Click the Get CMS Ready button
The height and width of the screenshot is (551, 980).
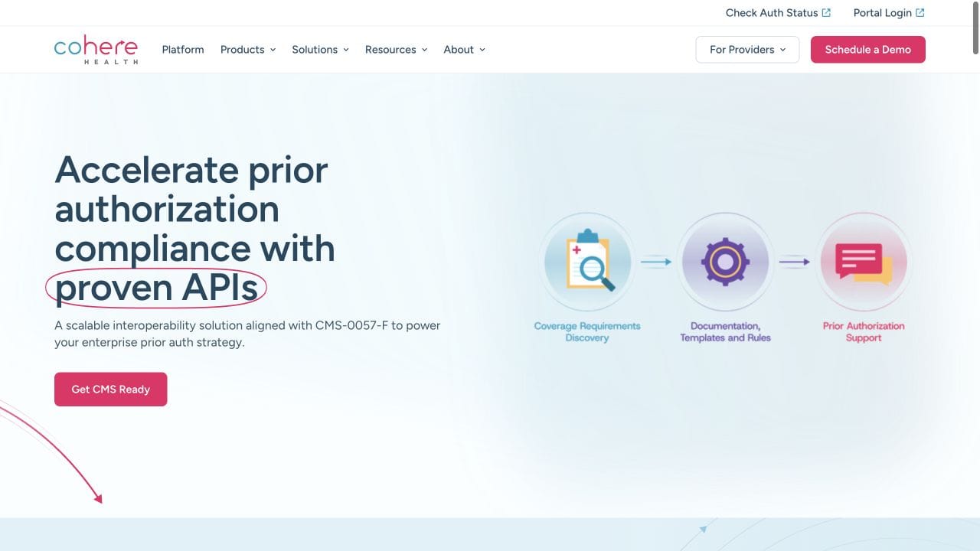[111, 390]
